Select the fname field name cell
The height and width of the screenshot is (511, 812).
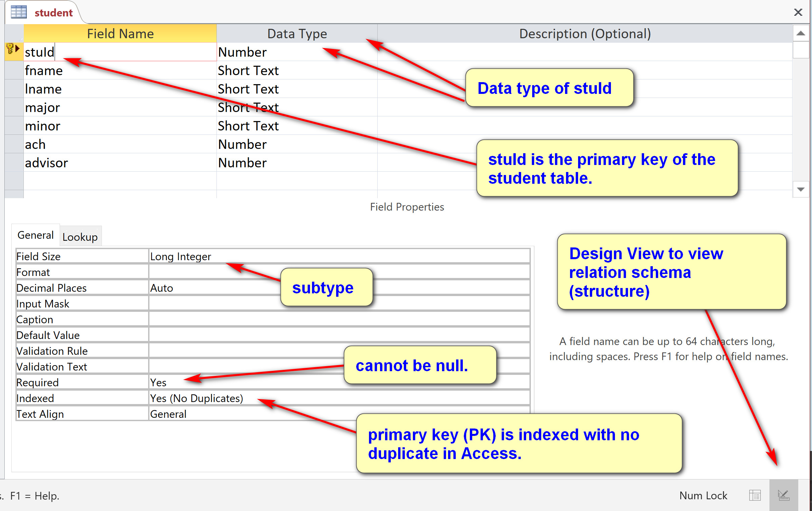(120, 70)
